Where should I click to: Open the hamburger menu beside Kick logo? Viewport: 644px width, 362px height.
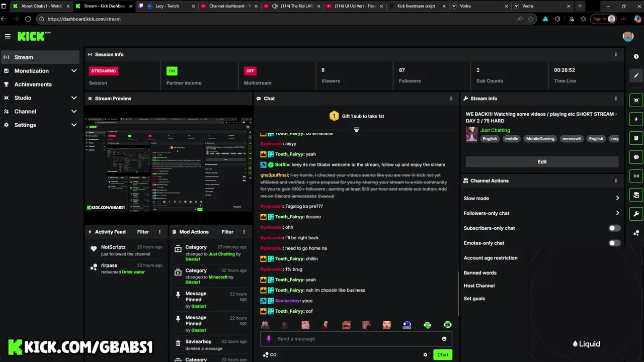click(x=8, y=36)
